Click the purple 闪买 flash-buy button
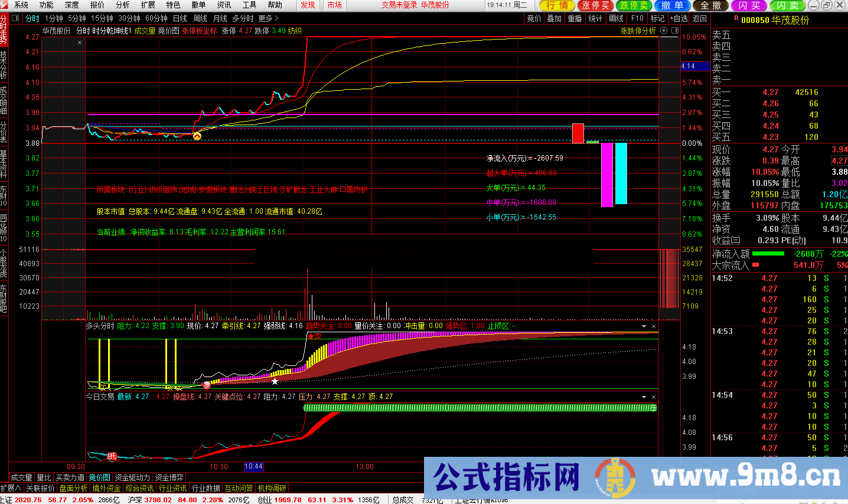The height and width of the screenshot is (504, 848). click(x=749, y=5)
